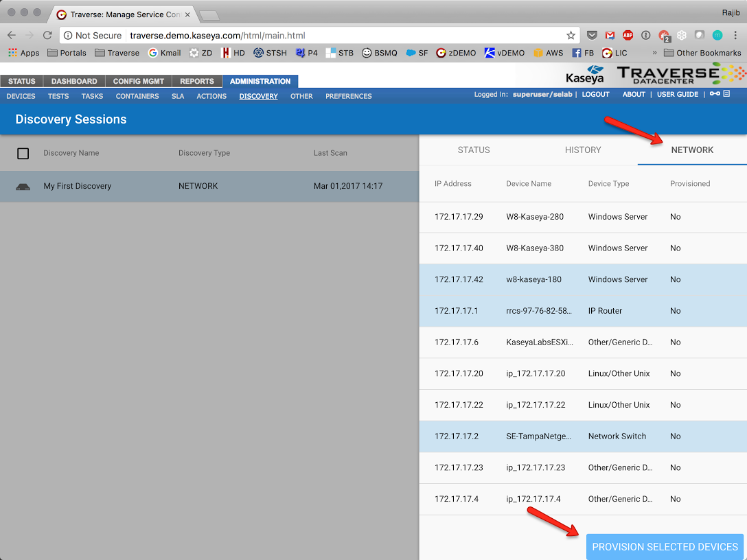Click the ABOUT link
The height and width of the screenshot is (560, 747).
click(634, 94)
